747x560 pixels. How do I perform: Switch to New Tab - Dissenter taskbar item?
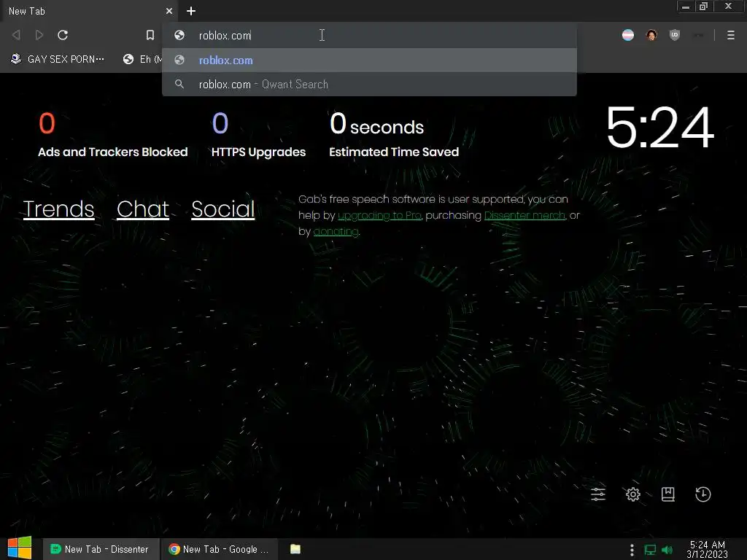101,549
